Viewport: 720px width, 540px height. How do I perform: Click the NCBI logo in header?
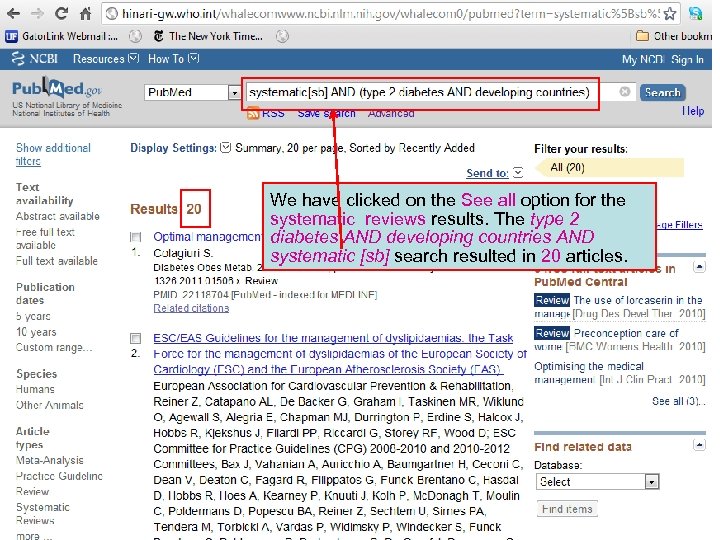(x=34, y=59)
